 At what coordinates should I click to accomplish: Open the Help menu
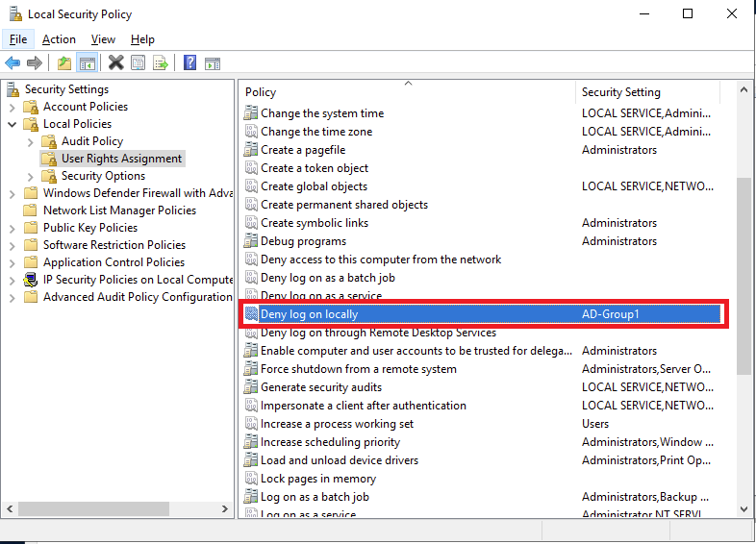pos(142,39)
